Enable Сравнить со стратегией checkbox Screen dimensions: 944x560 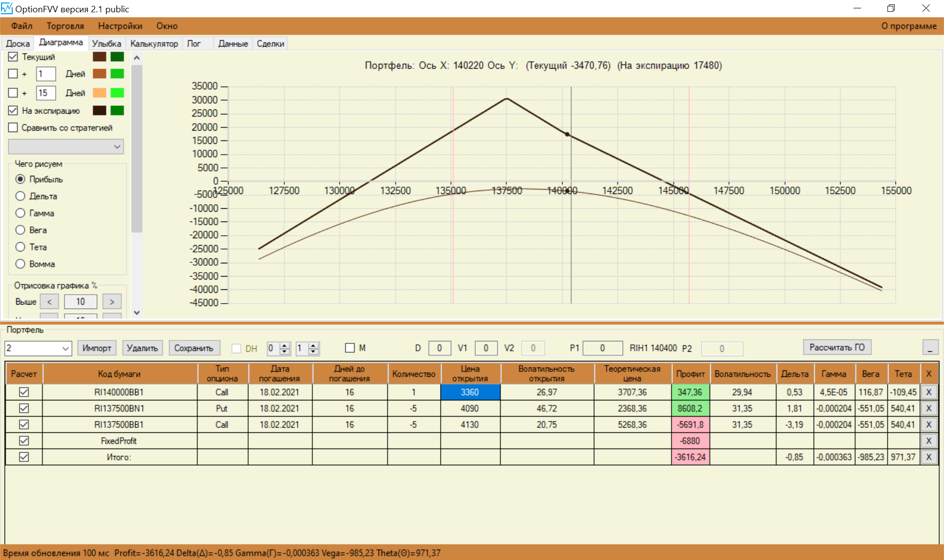[x=13, y=128]
